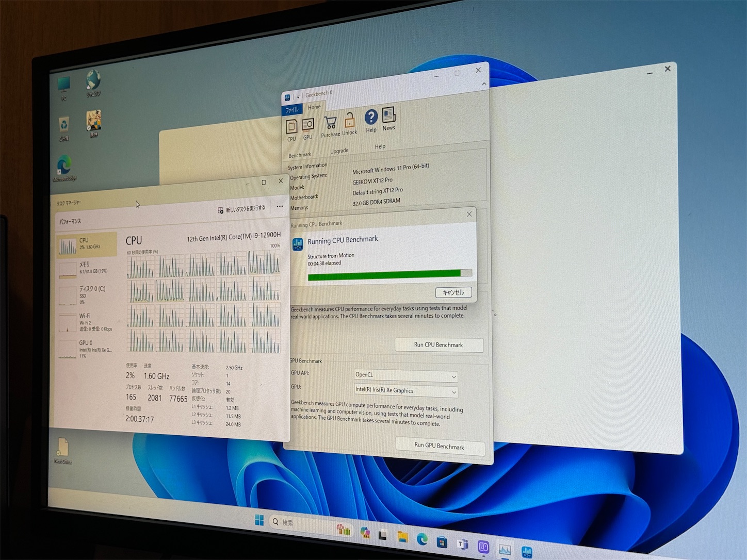The width and height of the screenshot is (747, 560).
Task: Open File Explorer from the taskbar
Action: [x=402, y=538]
